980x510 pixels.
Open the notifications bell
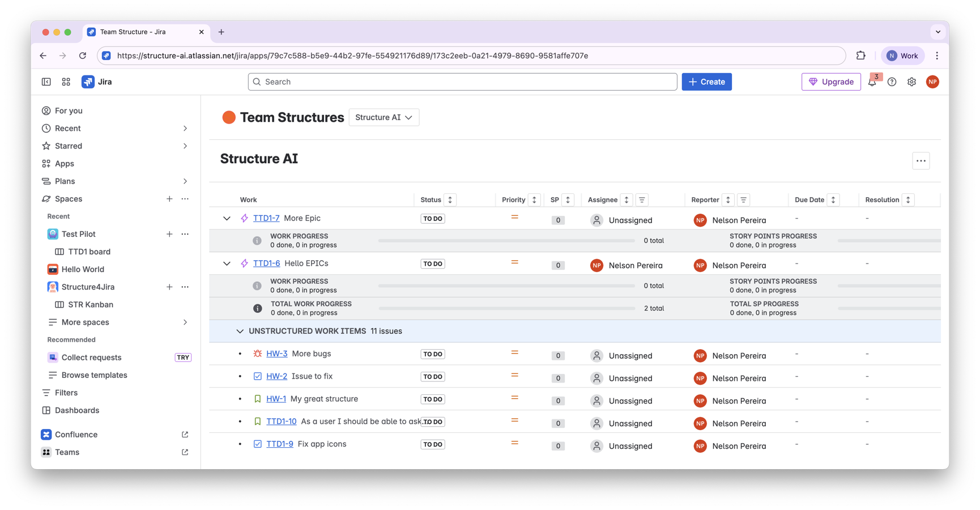pos(872,82)
